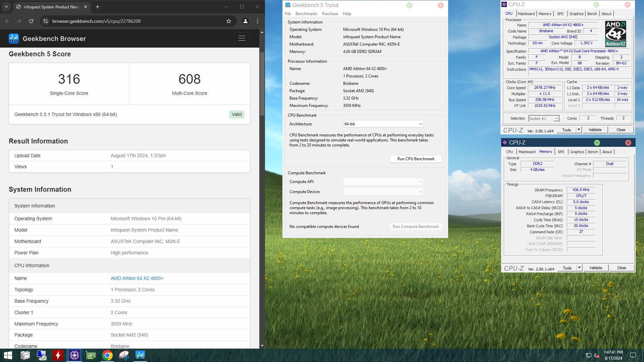
Task: Open the Chrome profile icon
Action: tap(246, 21)
